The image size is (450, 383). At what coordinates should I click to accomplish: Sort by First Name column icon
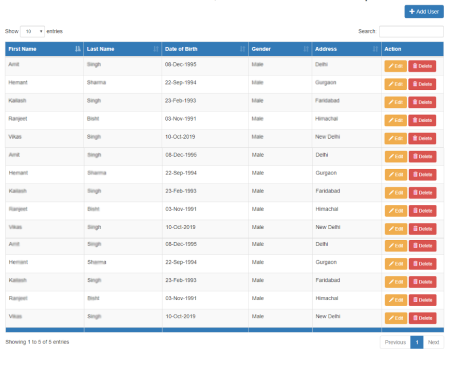pos(78,49)
